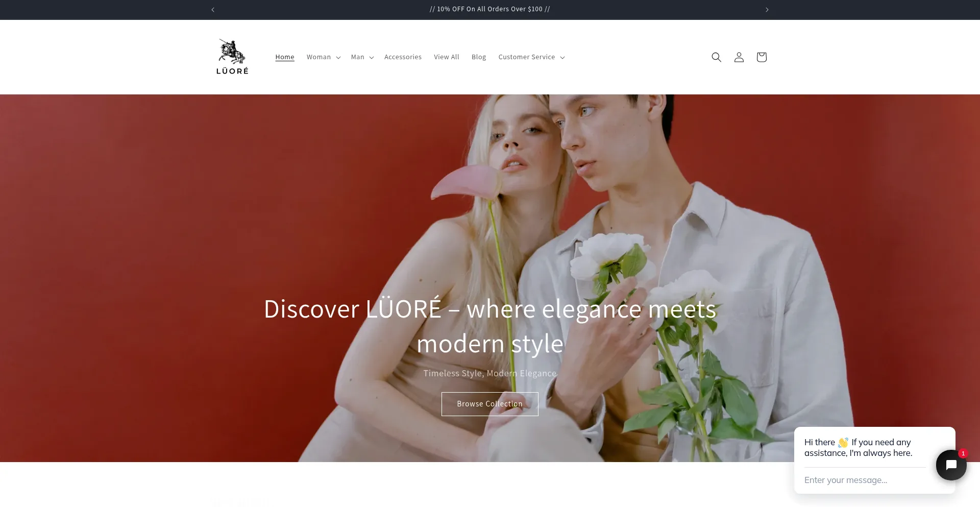
Task: Expand the Woman menu
Action: 323,57
